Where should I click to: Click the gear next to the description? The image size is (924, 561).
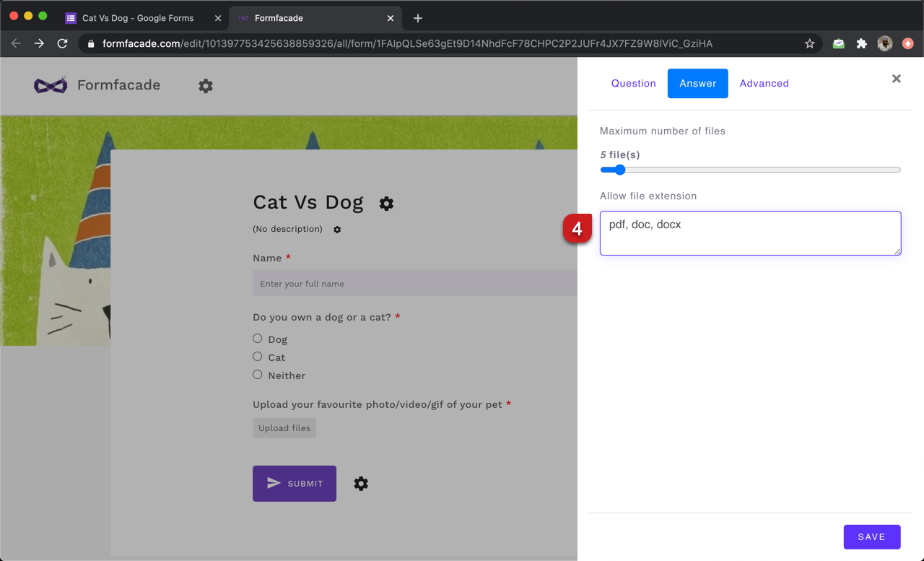[336, 230]
